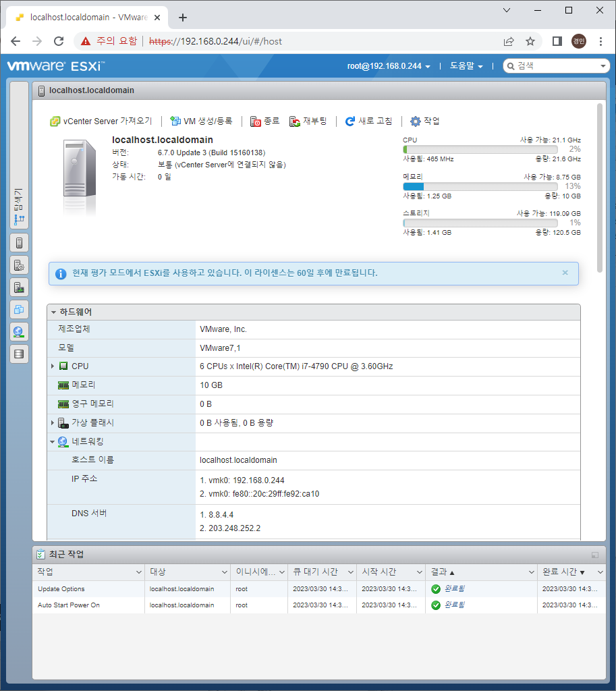Expand the CPU hardware row
616x691 pixels.
53,366
